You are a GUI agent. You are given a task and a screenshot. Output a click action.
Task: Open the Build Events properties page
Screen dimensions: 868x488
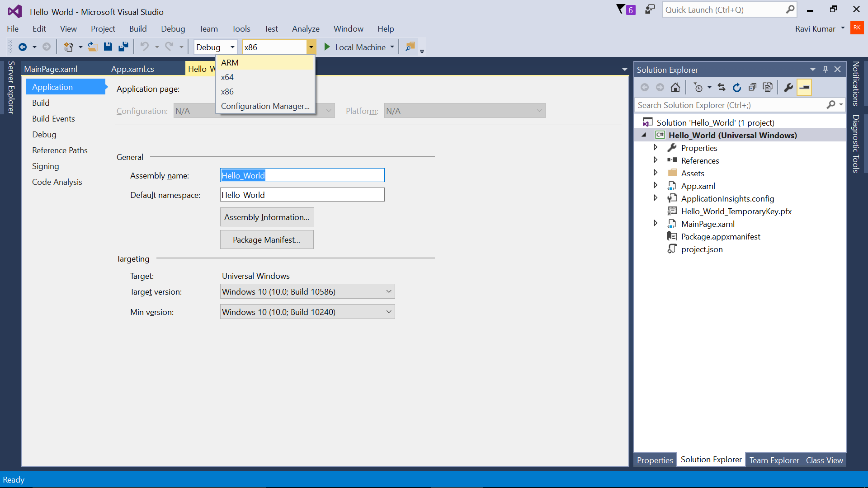click(53, 119)
